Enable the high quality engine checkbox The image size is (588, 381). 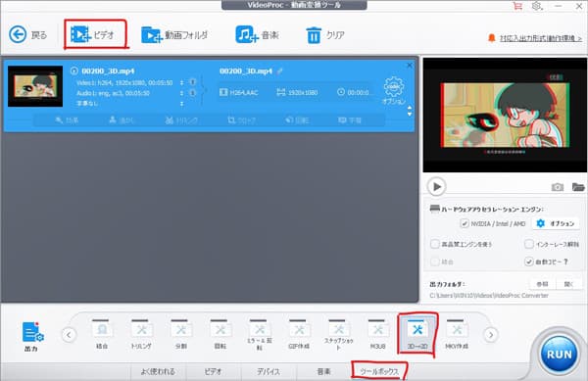434,244
